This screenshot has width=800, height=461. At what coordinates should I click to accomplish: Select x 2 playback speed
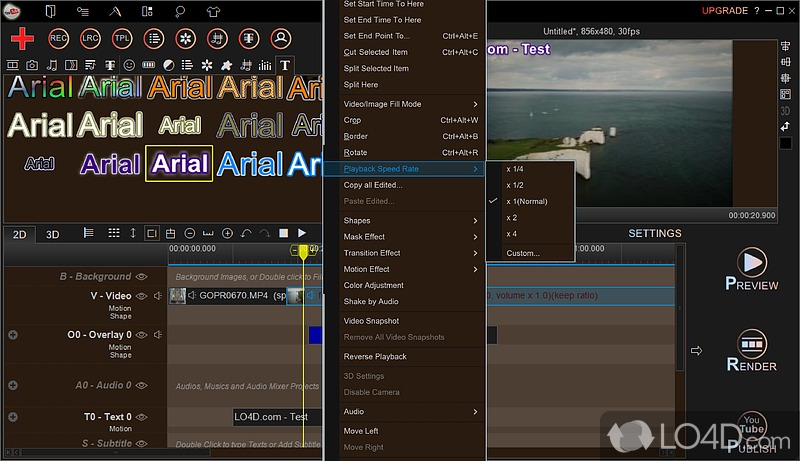click(512, 217)
